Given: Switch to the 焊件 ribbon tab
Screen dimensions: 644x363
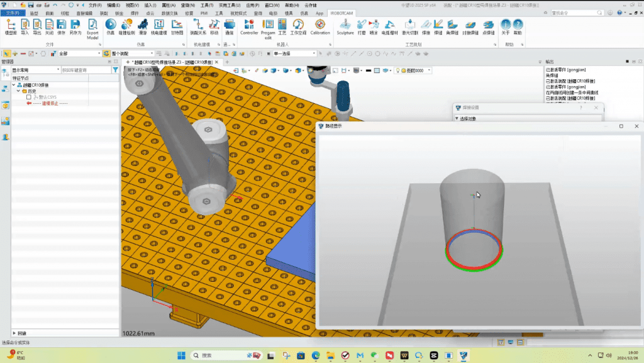Looking at the screenshot, I should pyautogui.click(x=133, y=13).
